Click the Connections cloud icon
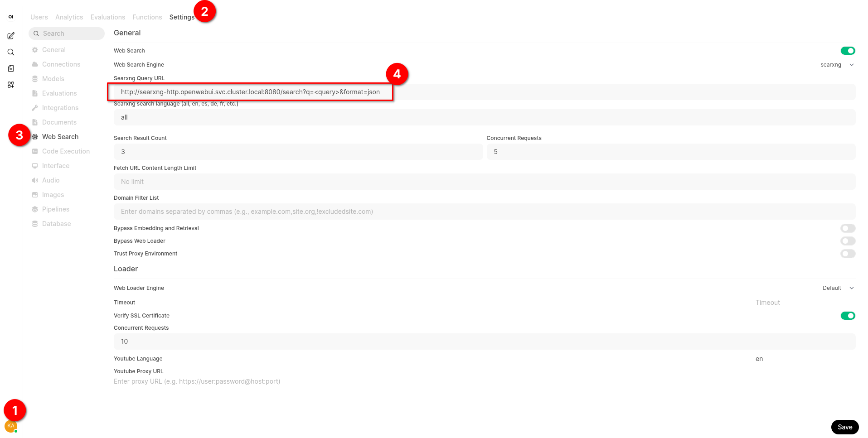 (x=35, y=64)
